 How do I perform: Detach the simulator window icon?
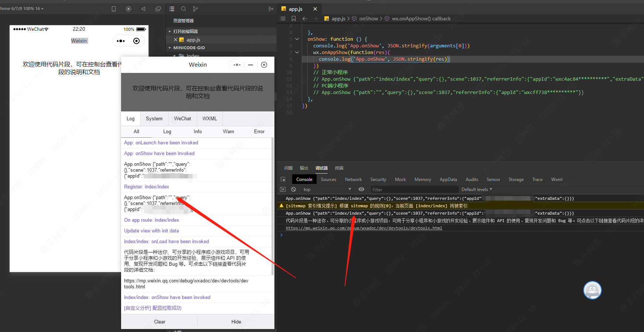[x=158, y=9]
